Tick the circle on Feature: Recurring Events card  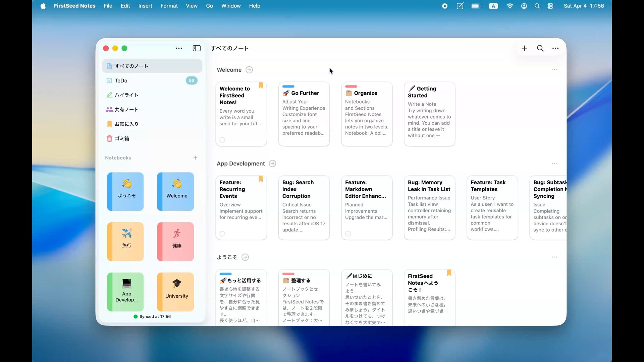click(222, 234)
